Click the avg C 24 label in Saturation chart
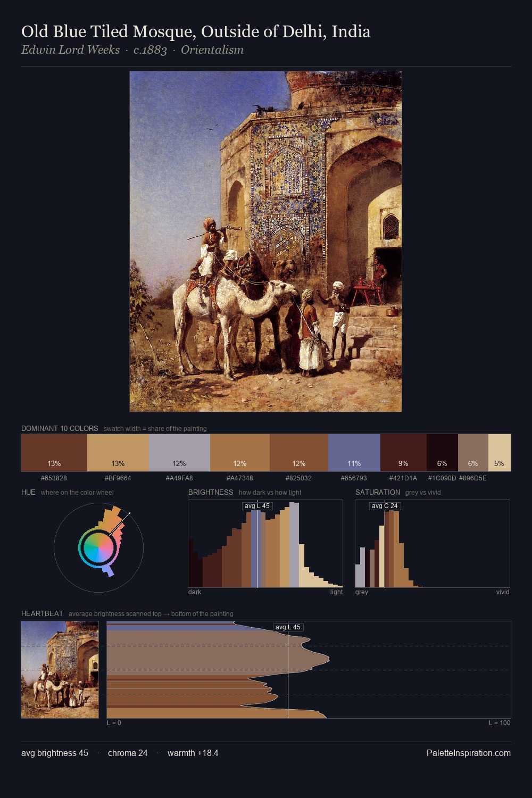 (x=385, y=506)
